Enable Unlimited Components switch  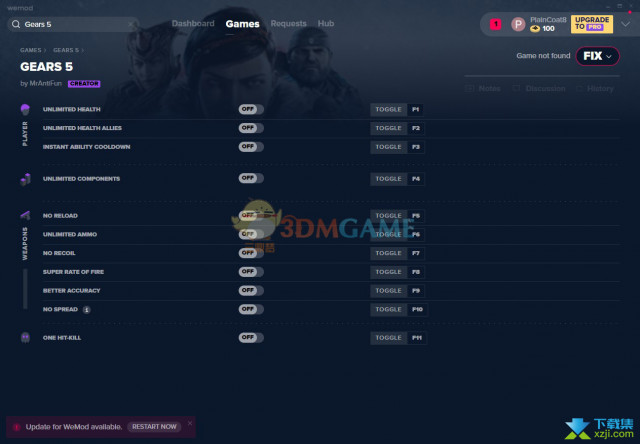point(251,178)
